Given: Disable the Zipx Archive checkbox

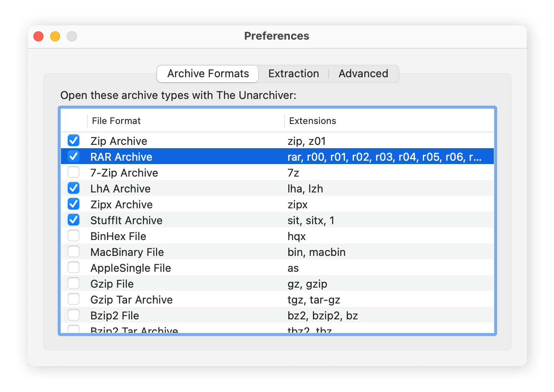Looking at the screenshot, I should (x=74, y=204).
